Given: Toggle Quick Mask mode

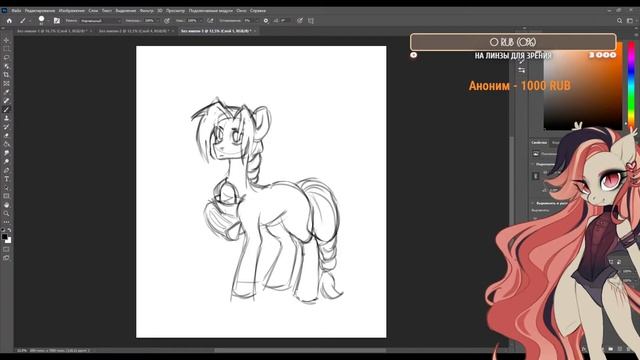Looking at the screenshot, I should click(x=6, y=249).
